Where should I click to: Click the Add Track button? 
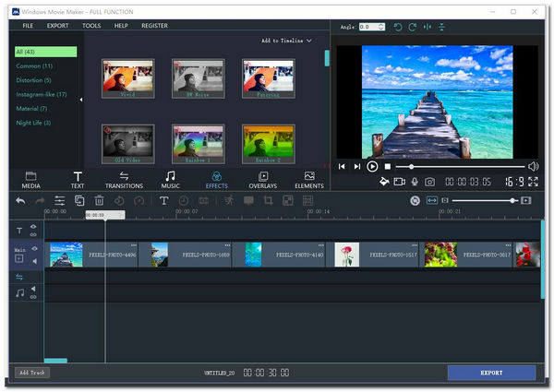pos(32,373)
